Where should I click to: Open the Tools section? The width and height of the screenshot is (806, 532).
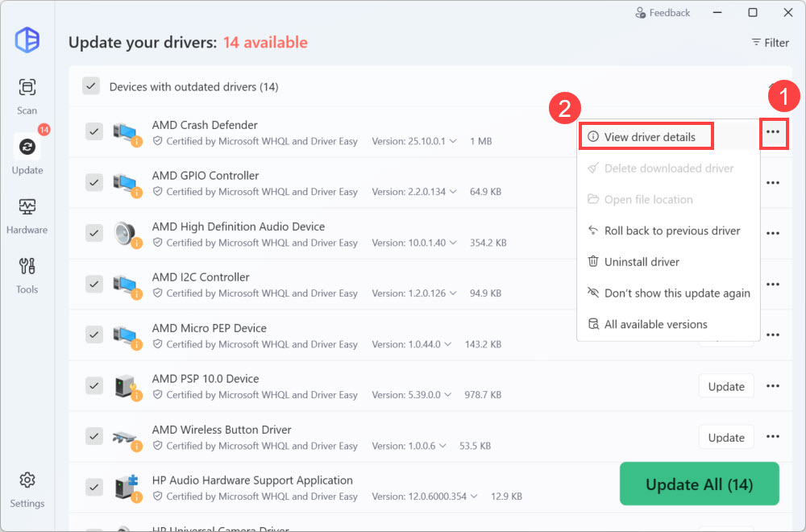point(27,273)
